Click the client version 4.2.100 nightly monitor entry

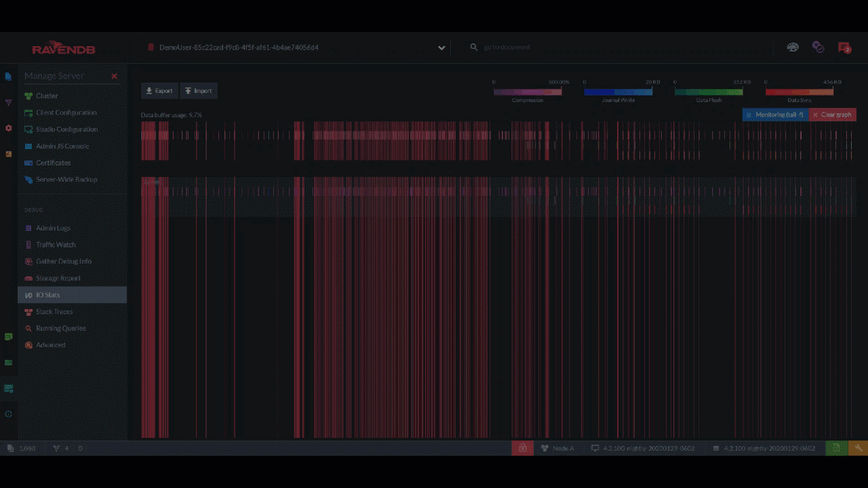[x=643, y=448]
